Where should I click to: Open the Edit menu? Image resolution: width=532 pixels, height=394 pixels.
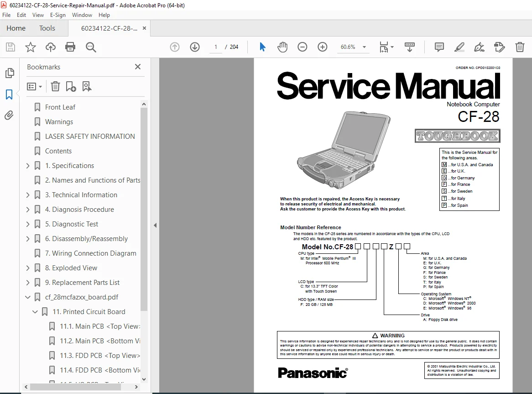coord(21,15)
